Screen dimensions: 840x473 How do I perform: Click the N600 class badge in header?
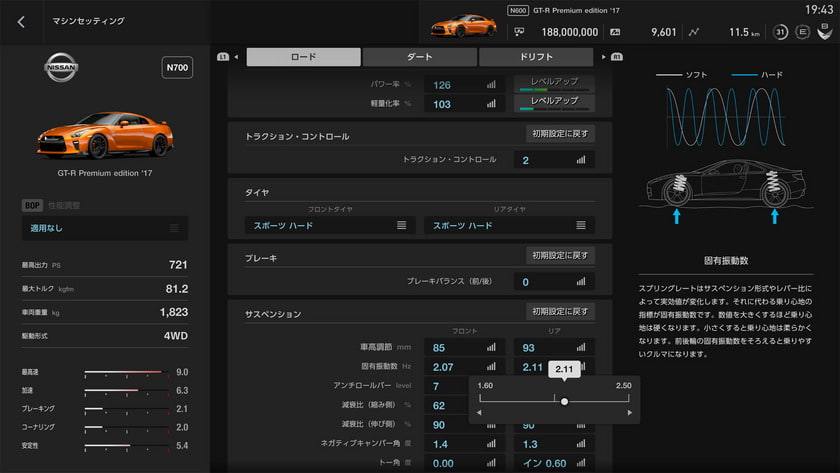pyautogui.click(x=518, y=10)
